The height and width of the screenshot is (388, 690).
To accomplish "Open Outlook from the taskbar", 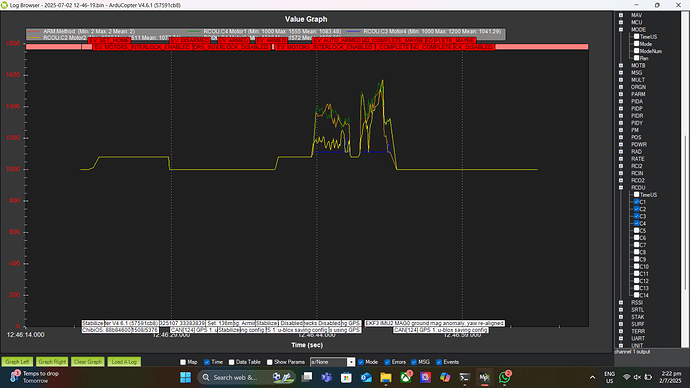I will [366, 377].
